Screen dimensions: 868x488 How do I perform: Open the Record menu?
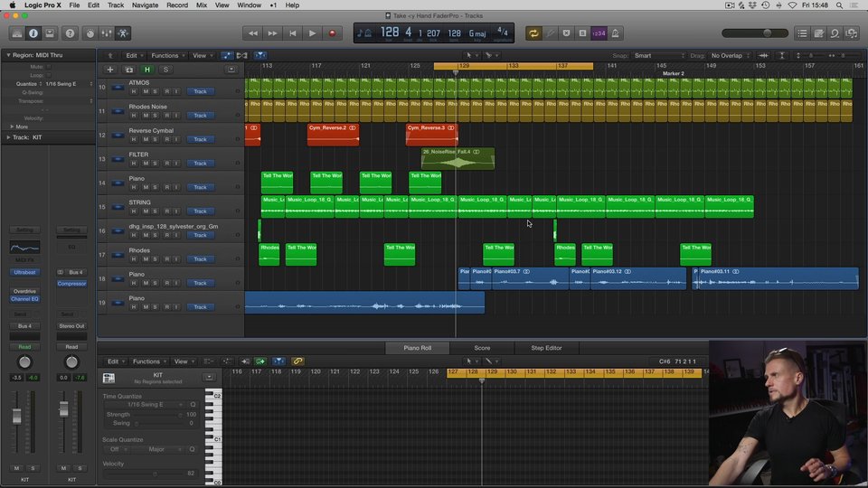[177, 5]
